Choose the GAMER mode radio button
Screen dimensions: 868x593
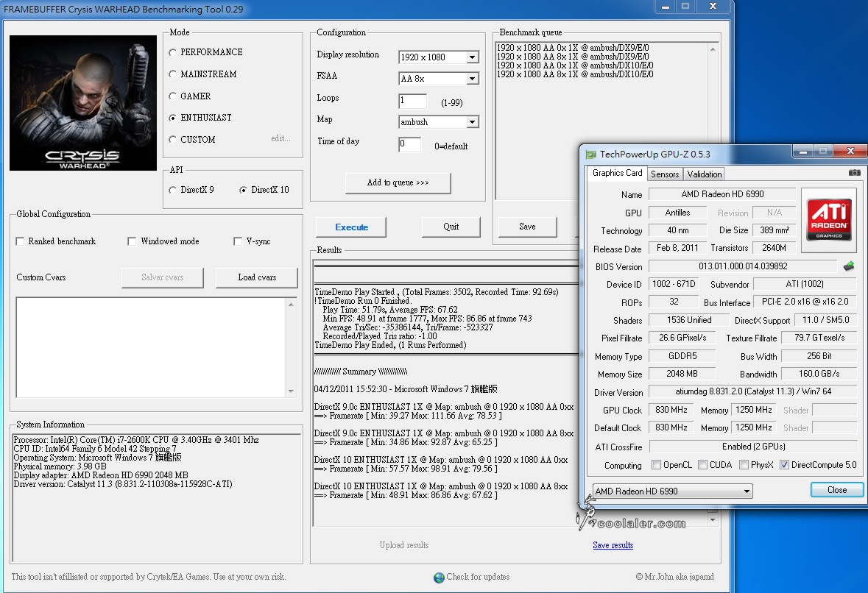pyautogui.click(x=173, y=96)
